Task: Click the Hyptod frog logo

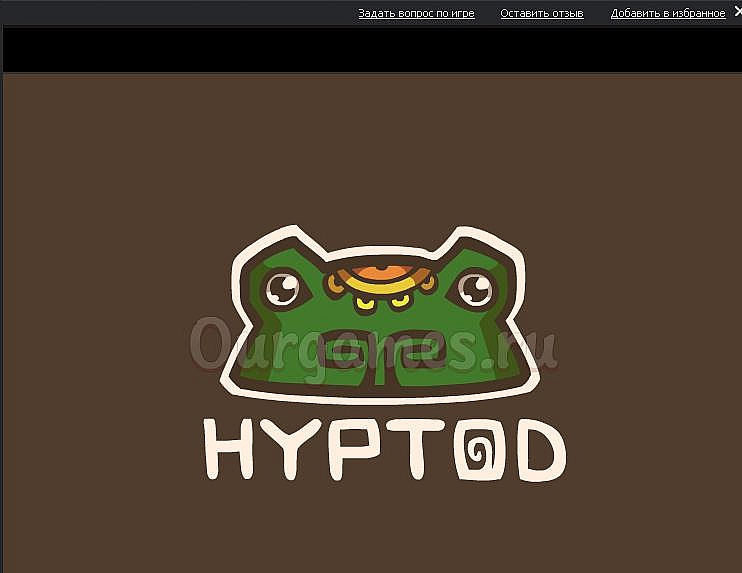Action: tap(380, 314)
